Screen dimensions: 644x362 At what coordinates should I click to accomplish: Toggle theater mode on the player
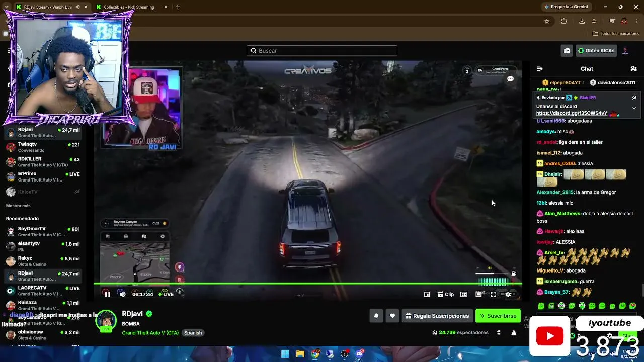[478, 294]
